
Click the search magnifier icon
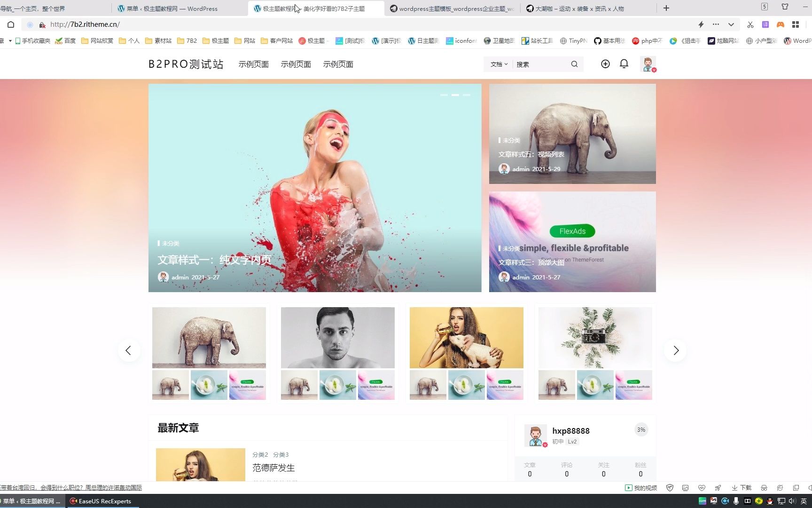[574, 64]
